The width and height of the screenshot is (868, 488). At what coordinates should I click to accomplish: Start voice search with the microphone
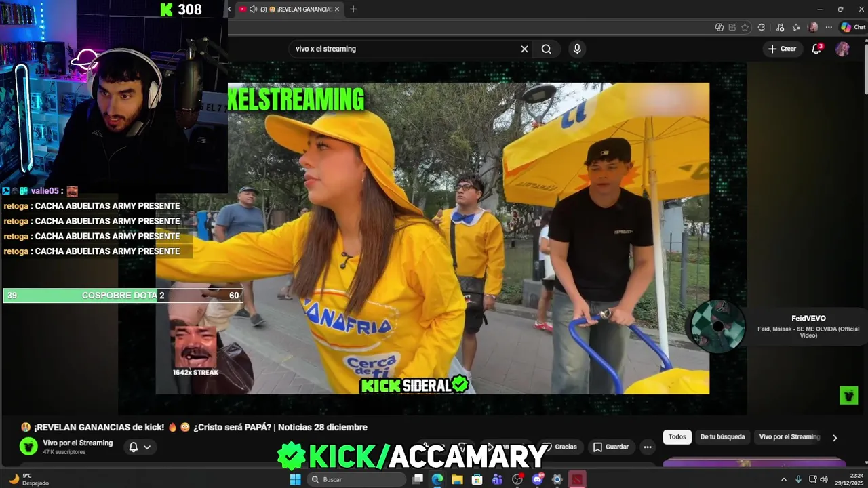tap(577, 49)
